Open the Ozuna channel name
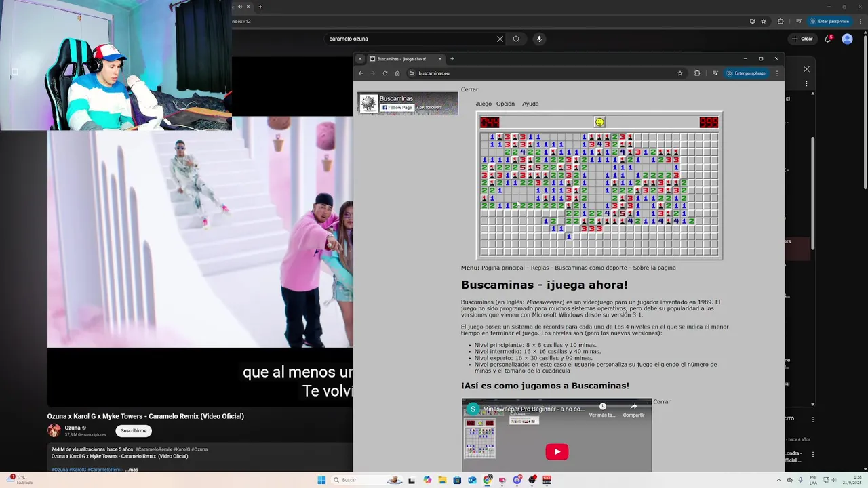868x488 pixels. 73,428
